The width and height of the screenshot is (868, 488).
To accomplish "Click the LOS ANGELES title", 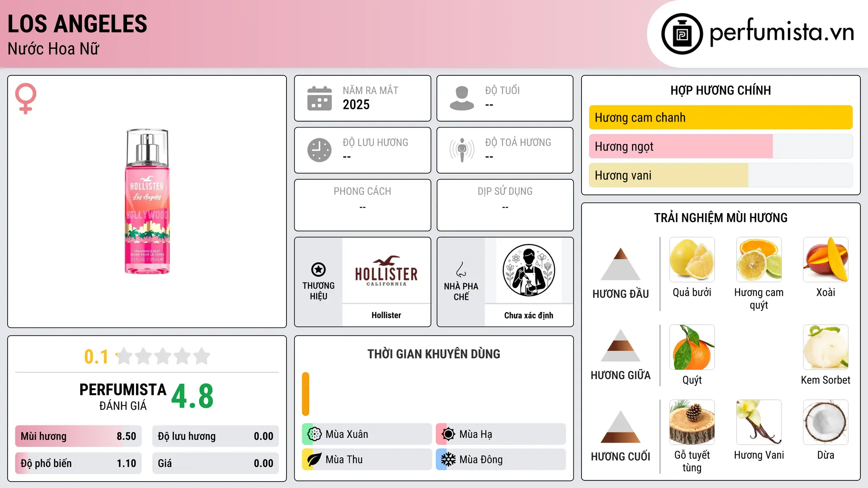I will 78,24.
